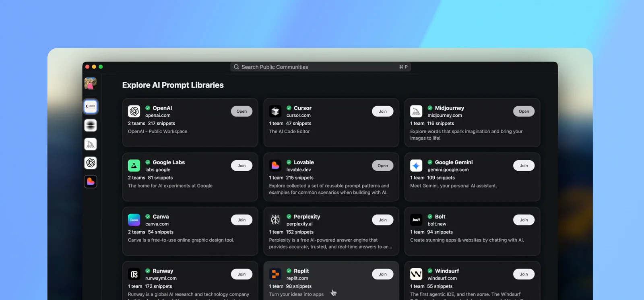Viewport: 644px width, 300px height.
Task: Join the Bolt prompt library
Action: pos(523,220)
